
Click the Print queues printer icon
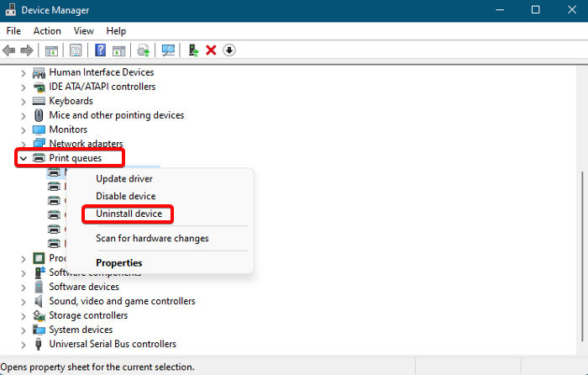39,158
